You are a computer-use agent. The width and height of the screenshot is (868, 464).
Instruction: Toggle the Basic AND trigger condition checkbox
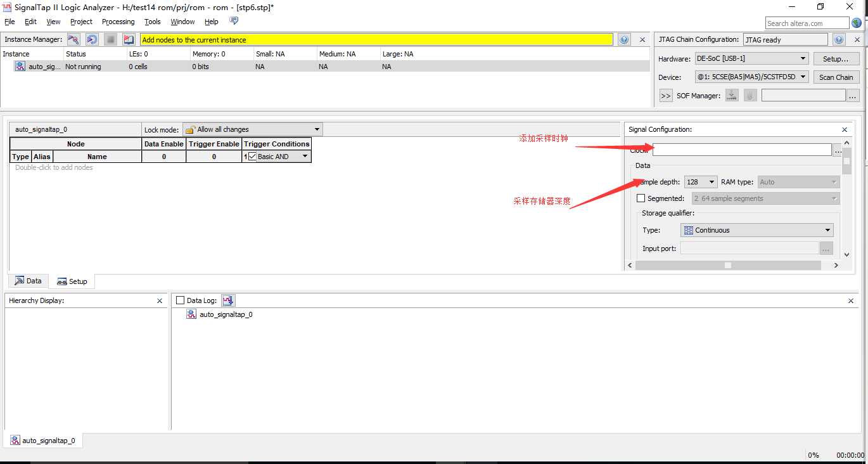click(x=252, y=156)
